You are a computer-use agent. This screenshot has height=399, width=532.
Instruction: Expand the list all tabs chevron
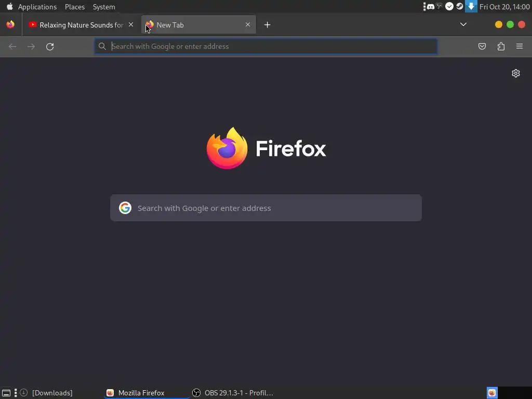click(x=463, y=24)
